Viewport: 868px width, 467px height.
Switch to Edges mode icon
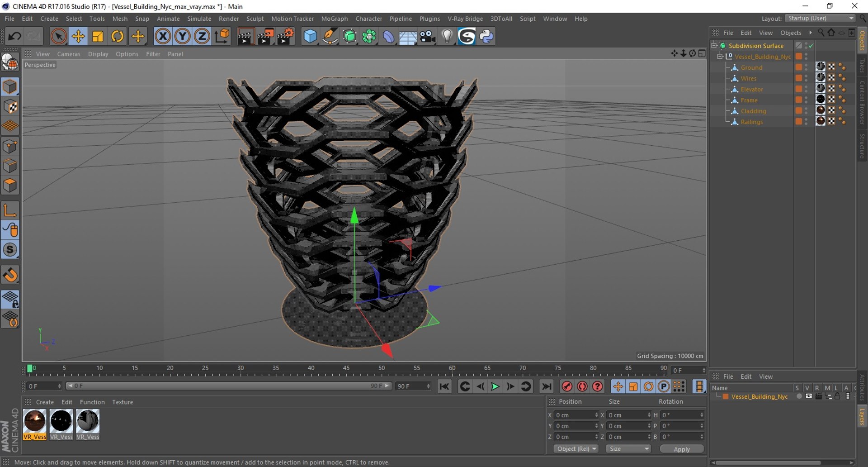10,166
